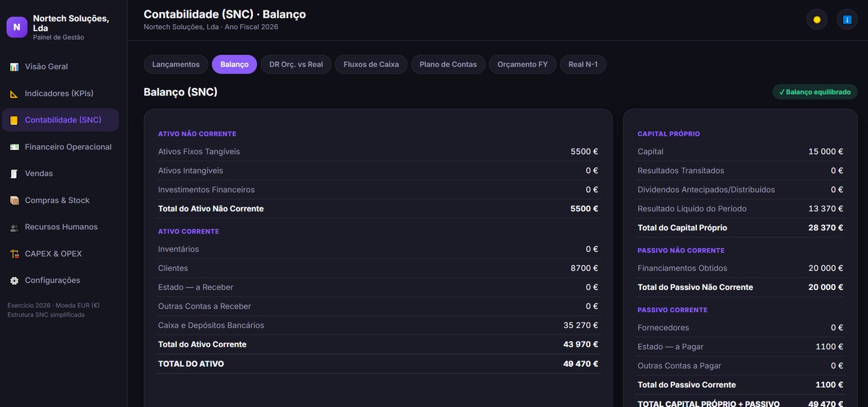Click the "ATIVO NÃO CORRENTE" section header
868x407 pixels.
tap(197, 134)
